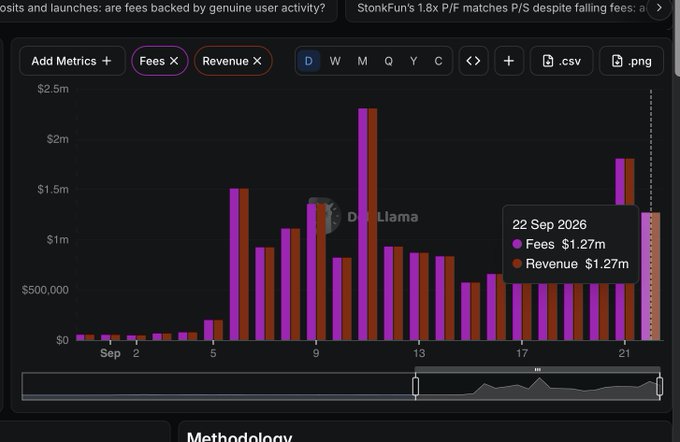680x442 pixels.
Task: Open the embed code button
Action: coord(473,61)
